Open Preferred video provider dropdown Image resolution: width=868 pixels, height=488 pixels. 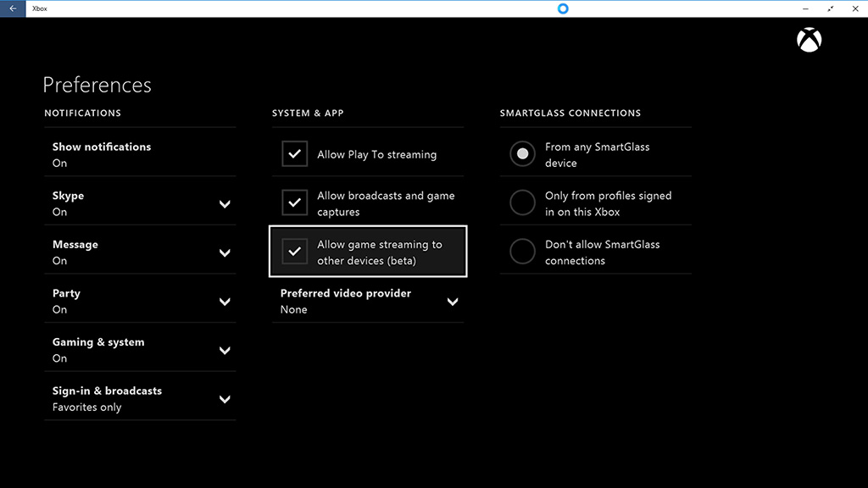pos(453,302)
